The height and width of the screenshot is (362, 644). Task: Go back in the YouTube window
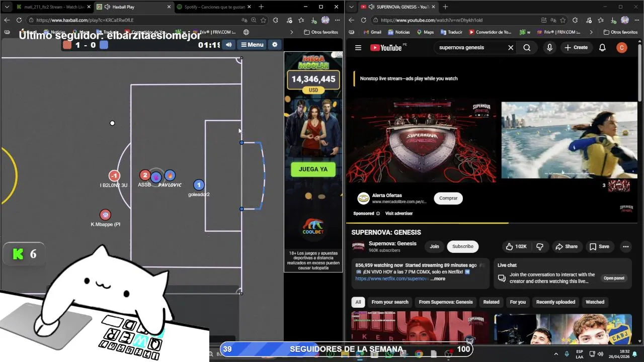point(351,20)
